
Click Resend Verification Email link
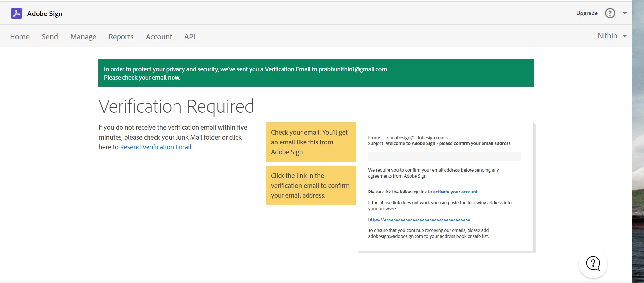point(156,147)
